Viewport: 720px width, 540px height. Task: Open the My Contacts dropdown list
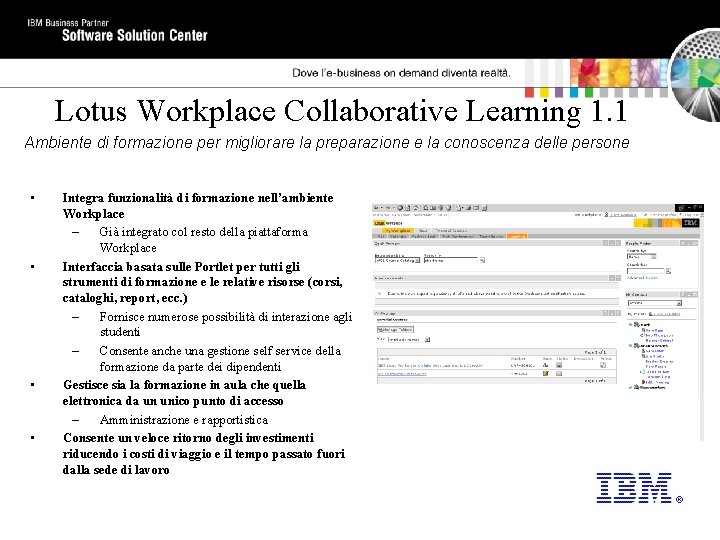pos(654,303)
